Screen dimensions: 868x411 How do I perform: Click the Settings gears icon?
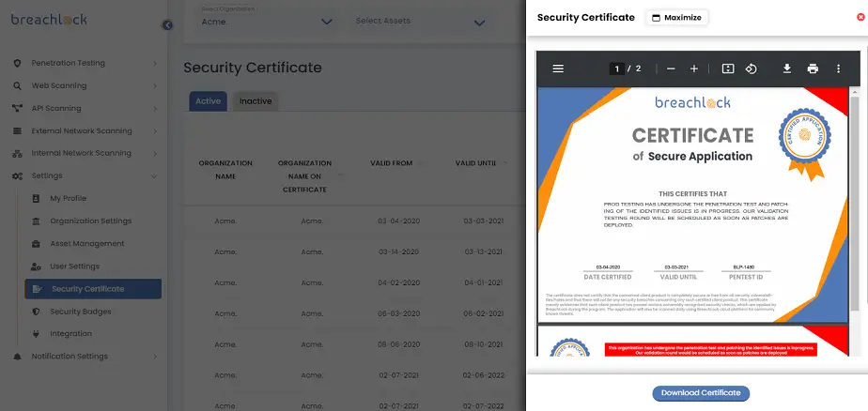(17, 175)
